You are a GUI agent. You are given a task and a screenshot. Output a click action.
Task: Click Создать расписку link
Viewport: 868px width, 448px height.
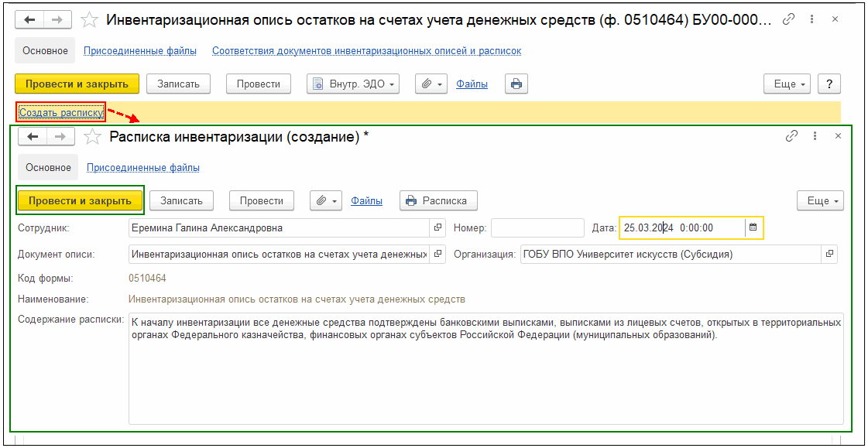click(x=61, y=113)
